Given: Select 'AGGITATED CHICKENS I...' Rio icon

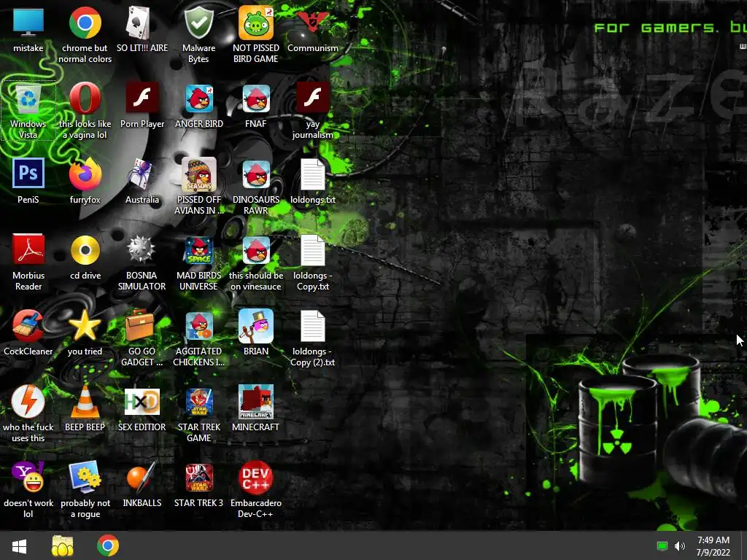Looking at the screenshot, I should click(x=198, y=326).
